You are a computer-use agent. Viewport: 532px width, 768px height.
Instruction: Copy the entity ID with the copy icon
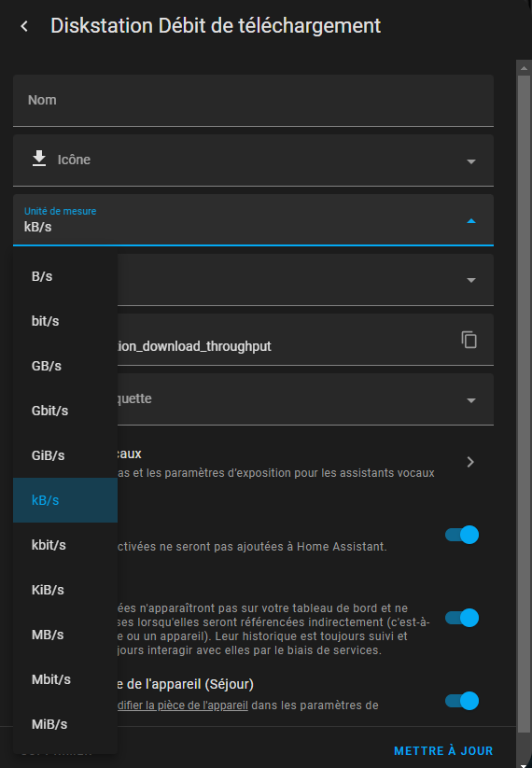pyautogui.click(x=469, y=340)
